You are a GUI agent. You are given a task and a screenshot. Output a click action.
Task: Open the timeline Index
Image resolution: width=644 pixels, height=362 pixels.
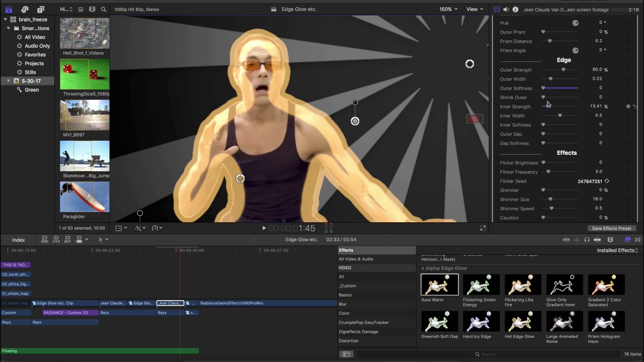pyautogui.click(x=18, y=240)
